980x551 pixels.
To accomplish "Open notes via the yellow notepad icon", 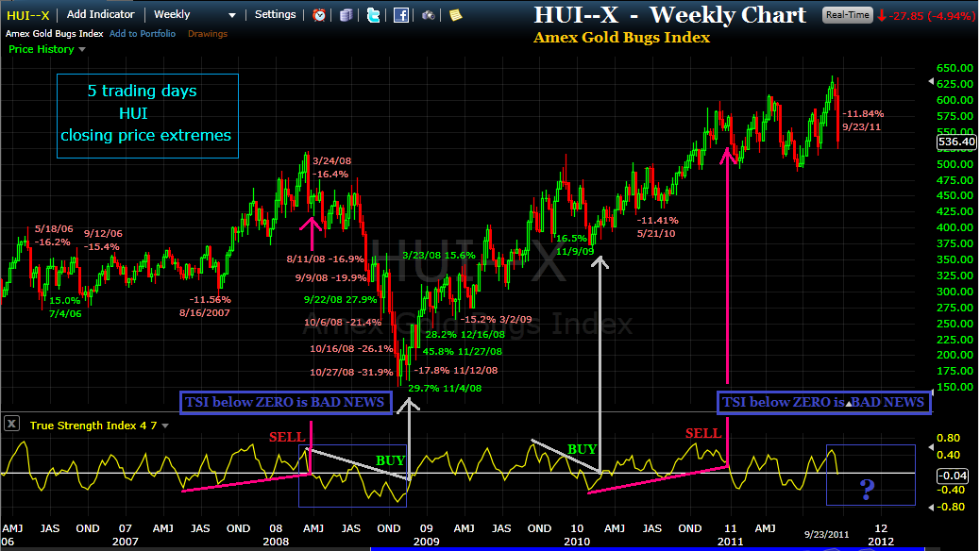I will pos(455,15).
